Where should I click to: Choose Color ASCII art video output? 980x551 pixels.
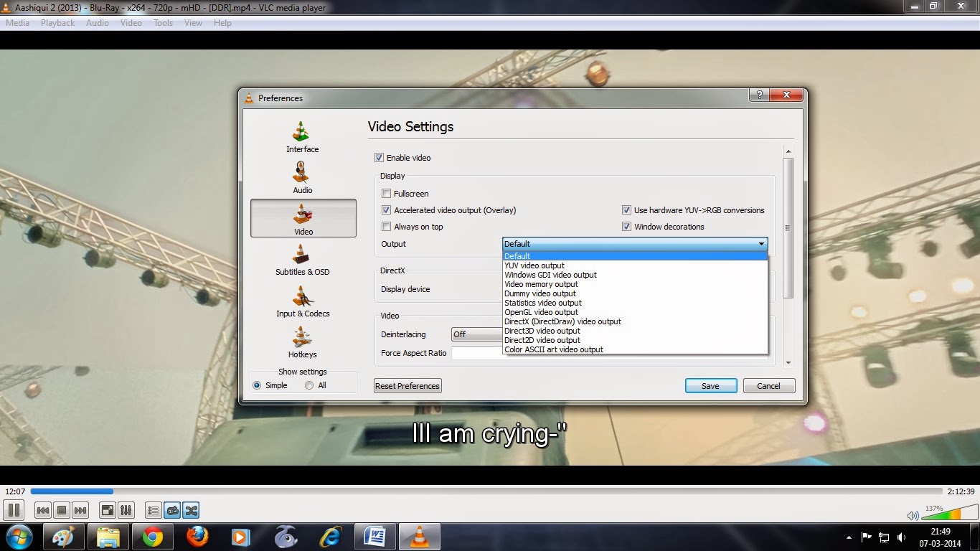pos(635,349)
